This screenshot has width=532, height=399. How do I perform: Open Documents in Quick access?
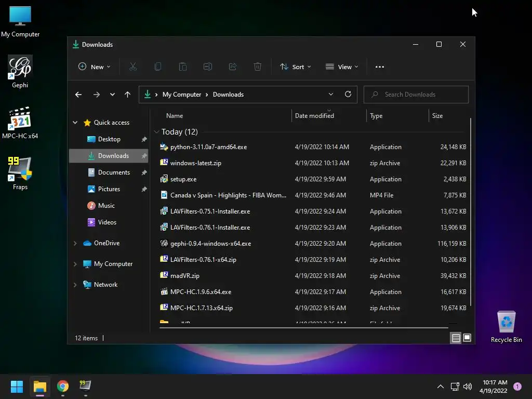click(109, 172)
